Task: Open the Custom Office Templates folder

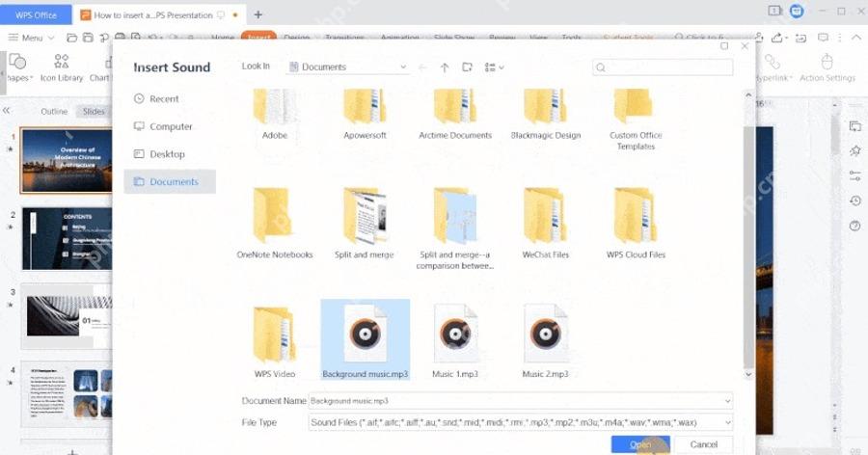Action: tap(636, 120)
